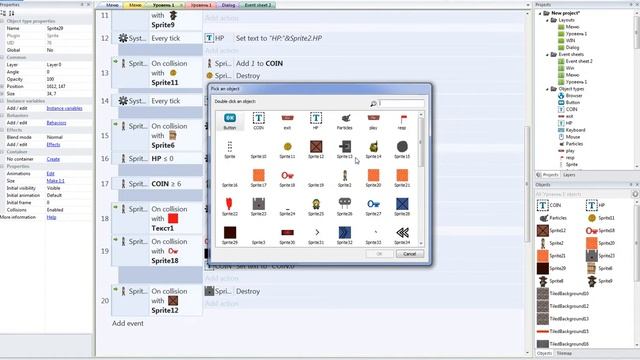Switch to the yellow Меню event tab

click(x=135, y=5)
